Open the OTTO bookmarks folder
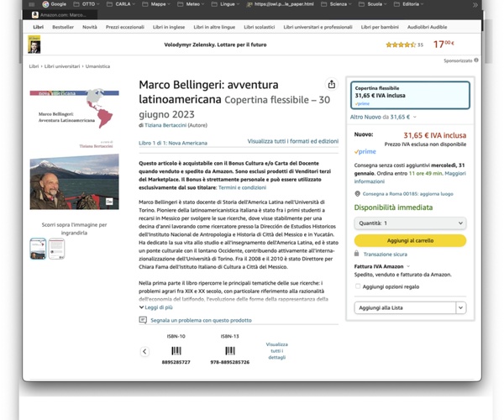 tap(87, 4)
